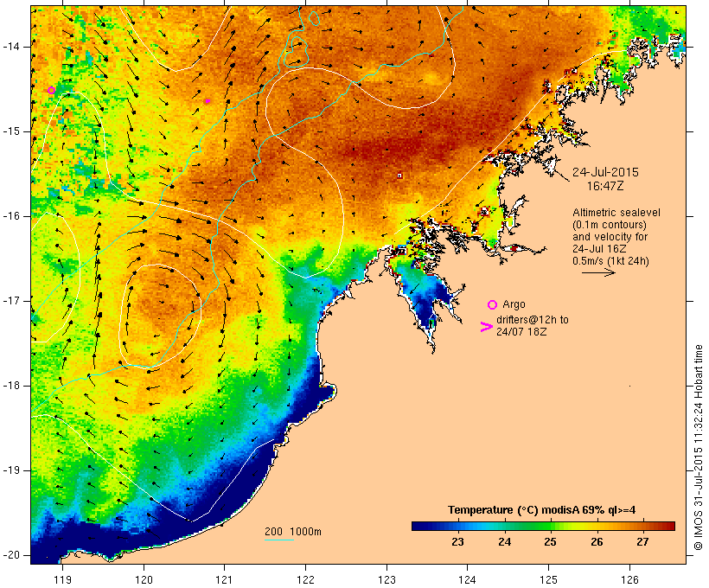Click the magenta Argo float marker near 119E
Image resolution: width=709 pixels, height=588 pixels.
coord(52,91)
